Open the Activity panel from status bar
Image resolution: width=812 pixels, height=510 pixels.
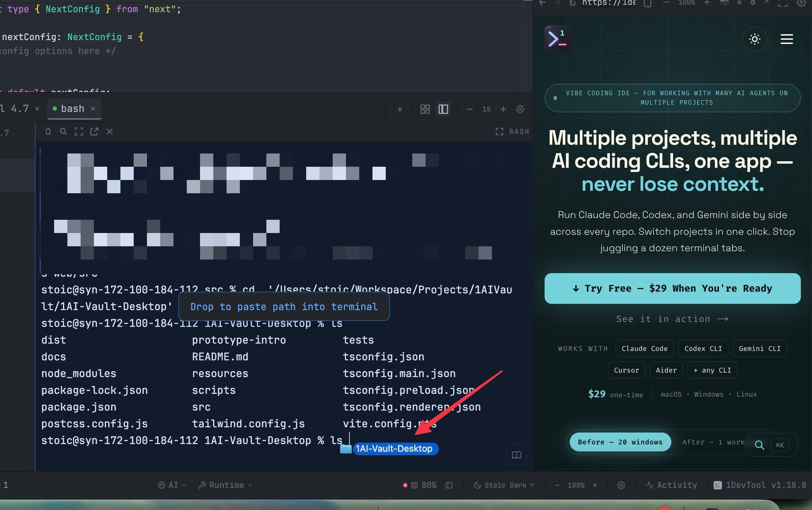pos(672,485)
